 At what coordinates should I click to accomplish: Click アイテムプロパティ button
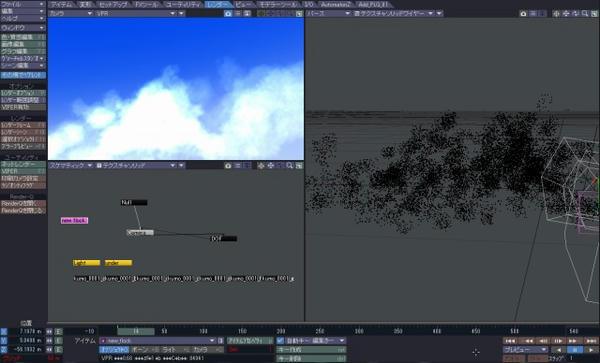(x=250, y=340)
